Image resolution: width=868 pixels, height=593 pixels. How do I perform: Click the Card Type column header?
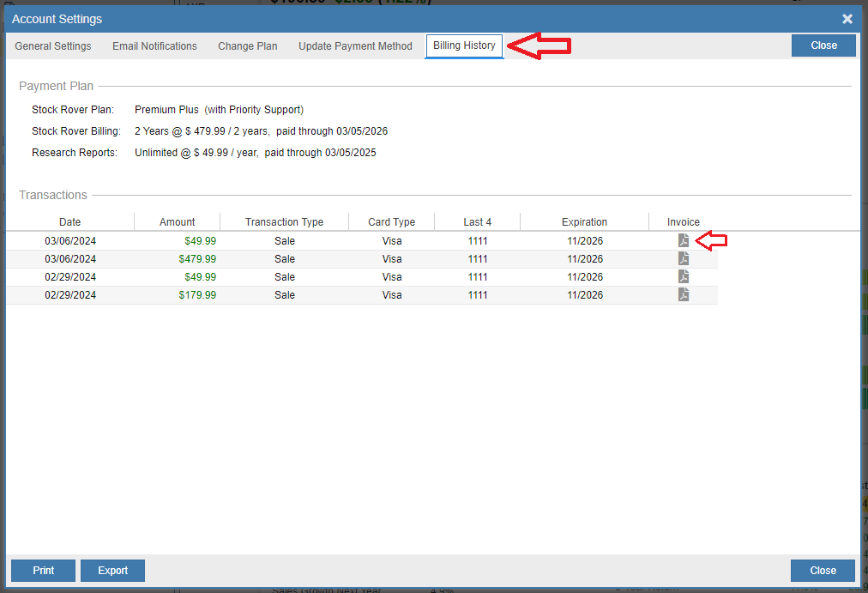pyautogui.click(x=391, y=221)
